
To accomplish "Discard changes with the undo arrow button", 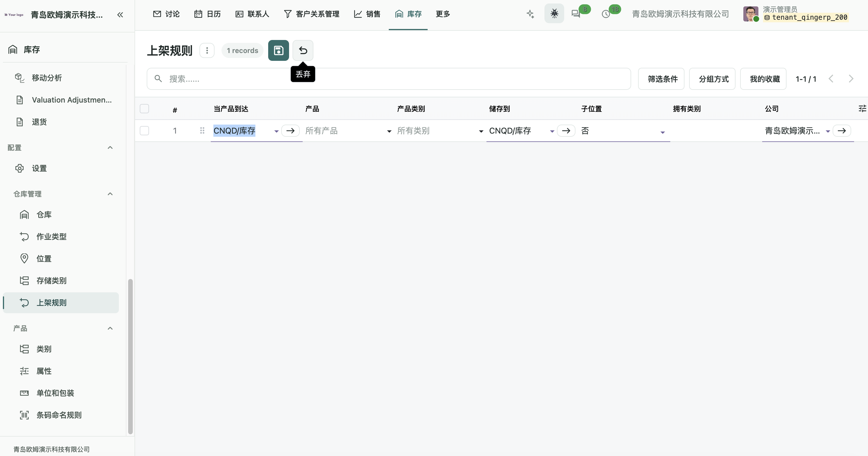I will click(x=303, y=50).
